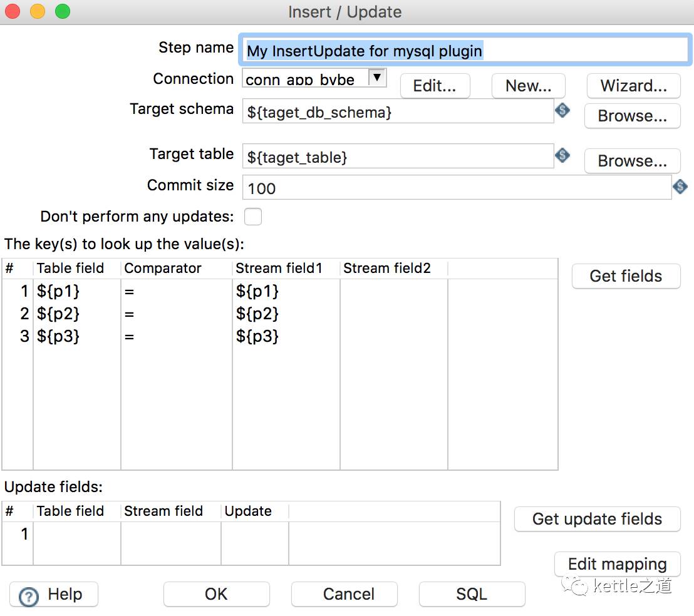Click the Get fields button
Viewport: 694px width, 616px height.
pos(626,276)
